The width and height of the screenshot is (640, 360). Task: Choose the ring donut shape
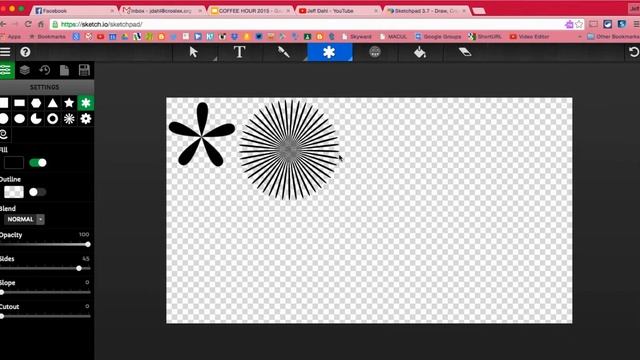tap(53, 119)
